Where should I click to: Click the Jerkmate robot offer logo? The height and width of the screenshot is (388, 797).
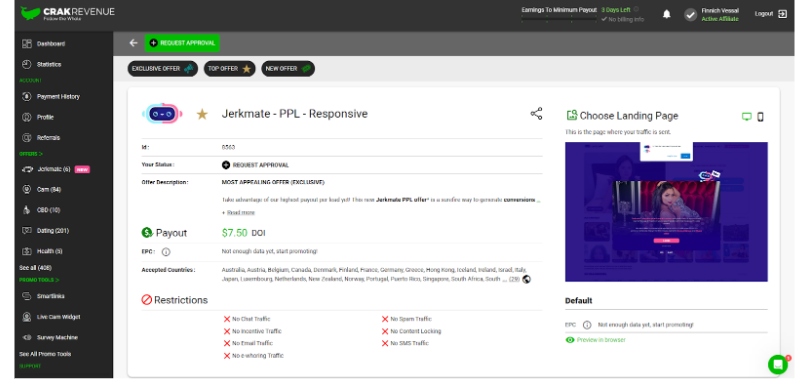coord(162,114)
